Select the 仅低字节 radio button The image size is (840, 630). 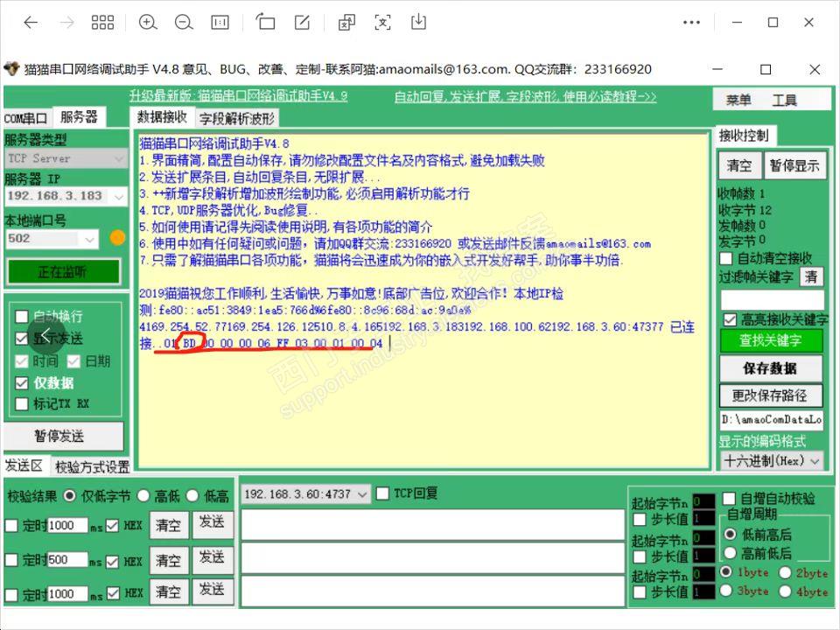tap(70, 496)
